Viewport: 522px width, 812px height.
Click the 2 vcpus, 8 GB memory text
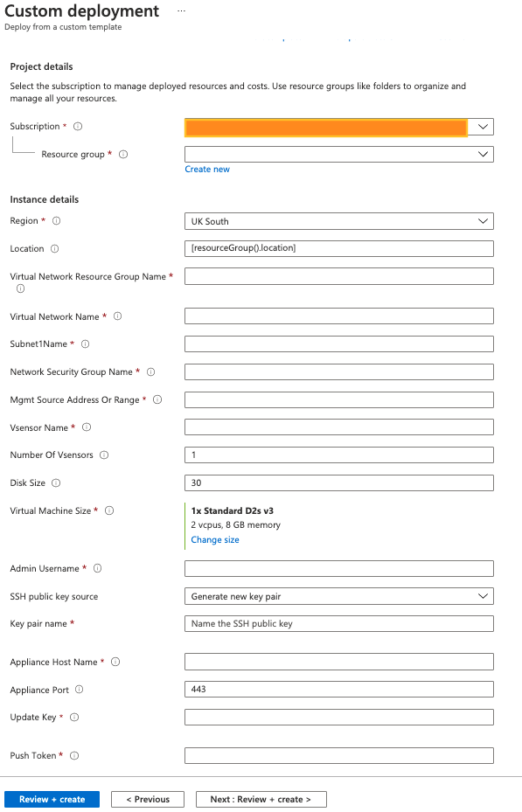coord(235,525)
